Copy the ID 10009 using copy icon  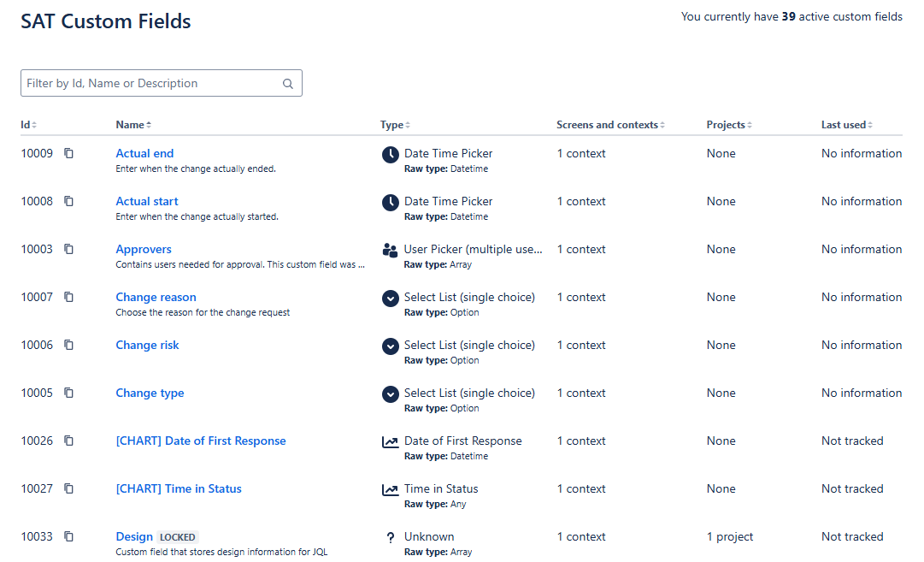pyautogui.click(x=69, y=154)
